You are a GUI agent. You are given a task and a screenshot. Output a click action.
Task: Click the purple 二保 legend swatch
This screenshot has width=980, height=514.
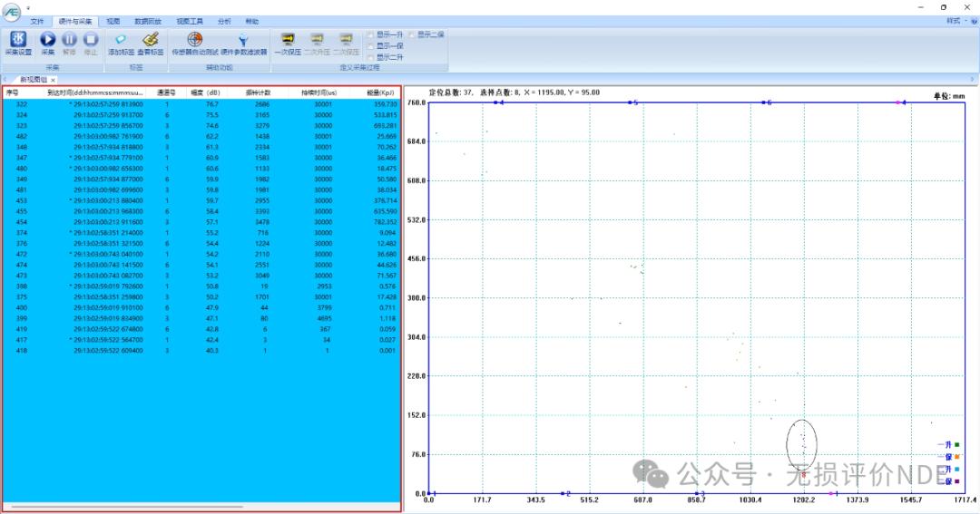coord(957,480)
